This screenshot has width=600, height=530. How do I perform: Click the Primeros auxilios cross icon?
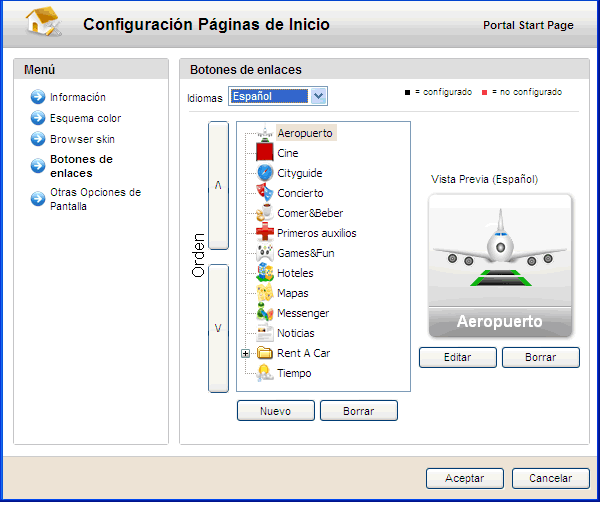265,233
